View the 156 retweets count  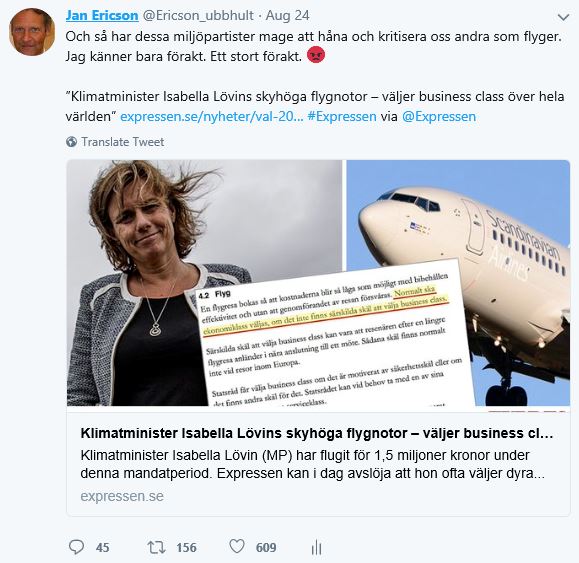pos(186,547)
